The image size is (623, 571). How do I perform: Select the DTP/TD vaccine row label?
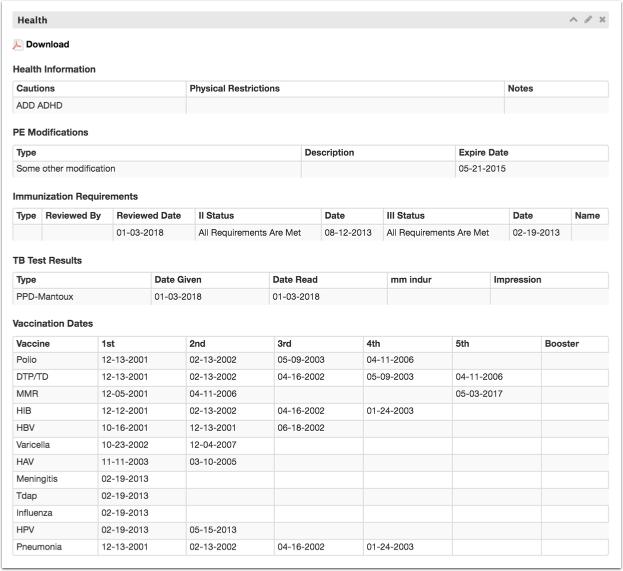click(x=32, y=377)
